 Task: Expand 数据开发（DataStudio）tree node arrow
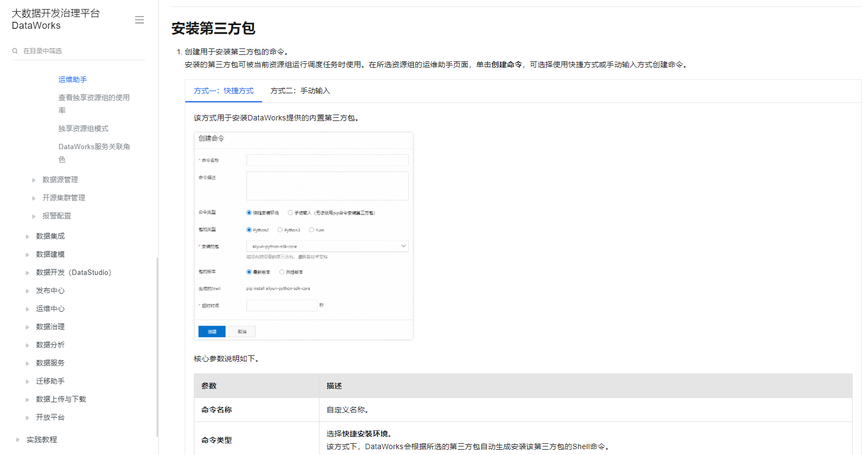pyautogui.click(x=27, y=273)
